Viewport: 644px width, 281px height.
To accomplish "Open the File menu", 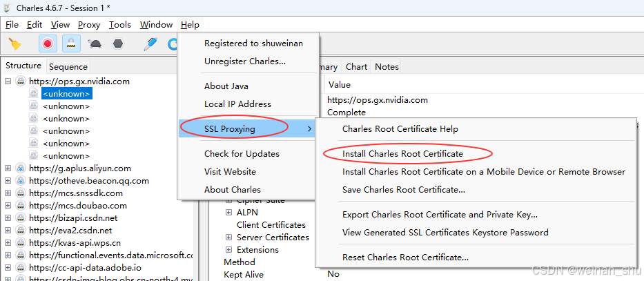I will (12, 25).
